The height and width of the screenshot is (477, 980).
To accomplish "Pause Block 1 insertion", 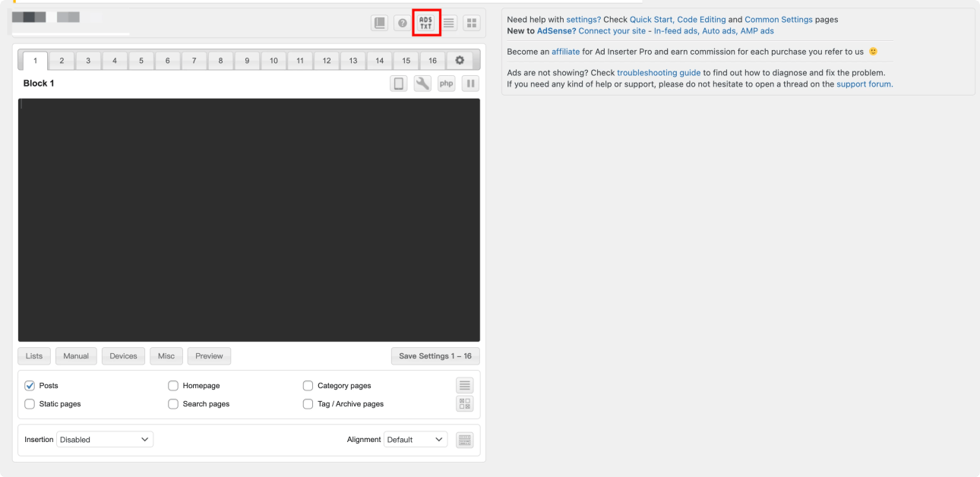I will point(470,84).
